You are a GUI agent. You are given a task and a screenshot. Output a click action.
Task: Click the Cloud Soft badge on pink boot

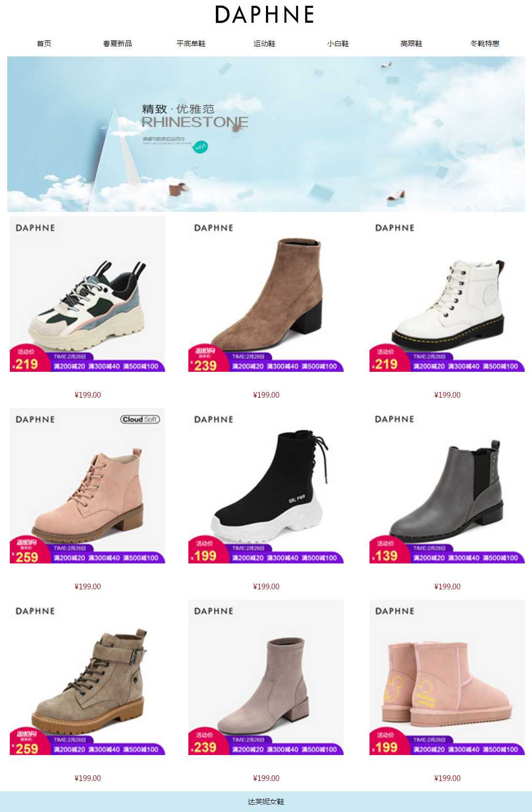click(x=140, y=419)
